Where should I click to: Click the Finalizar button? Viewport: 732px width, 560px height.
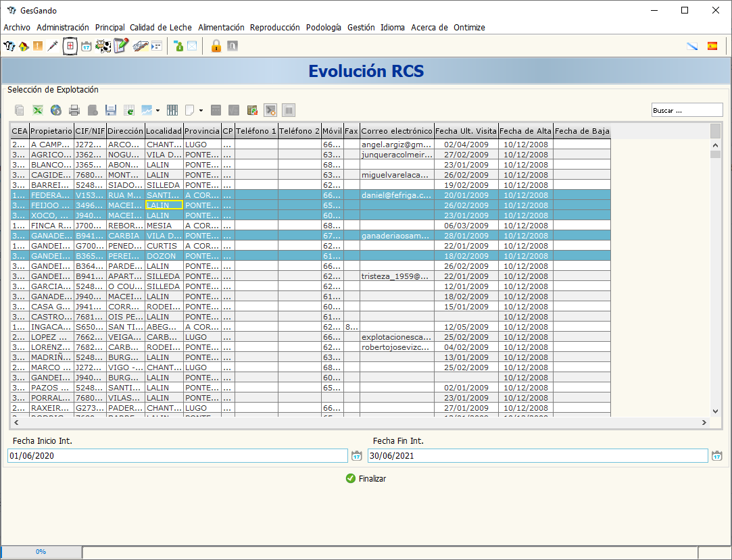click(366, 478)
